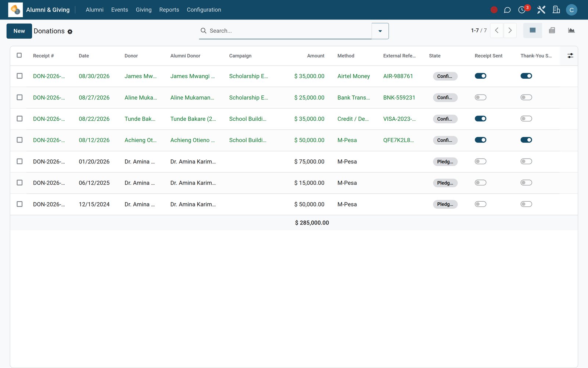Switch to pivot table view
This screenshot has width=588, height=368.
click(x=552, y=31)
